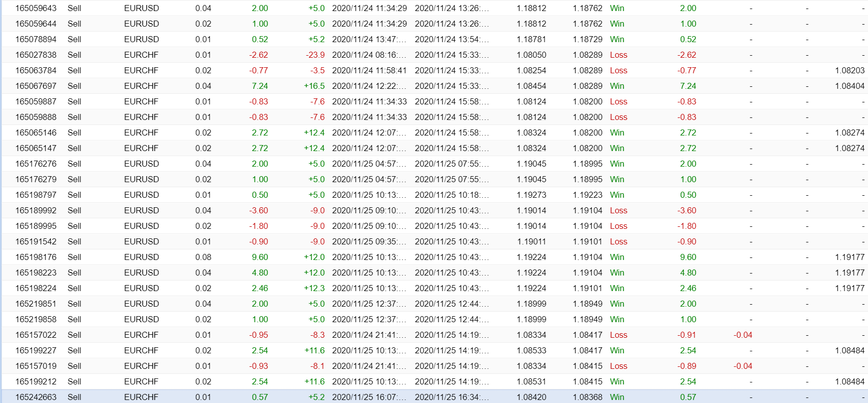Image resolution: width=868 pixels, height=403 pixels.
Task: Select order 165189995
Action: click(x=36, y=226)
